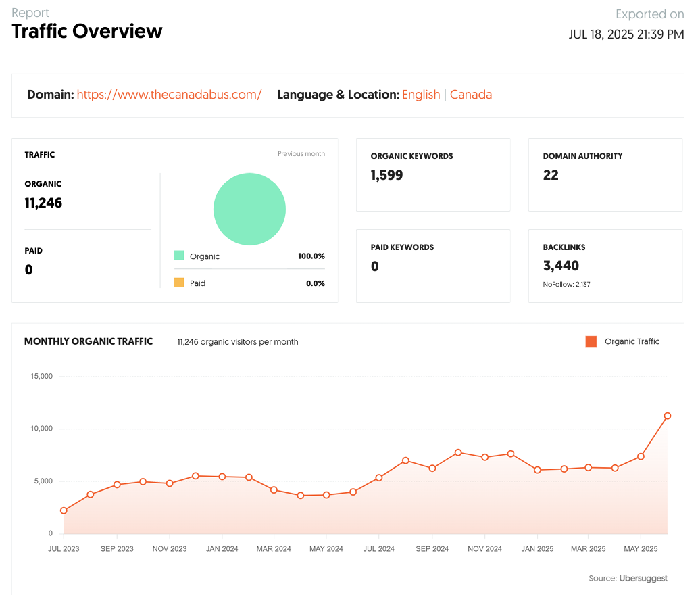Image resolution: width=700 pixels, height=599 pixels.
Task: Click the Backlinks count 3,440
Action: (x=561, y=266)
